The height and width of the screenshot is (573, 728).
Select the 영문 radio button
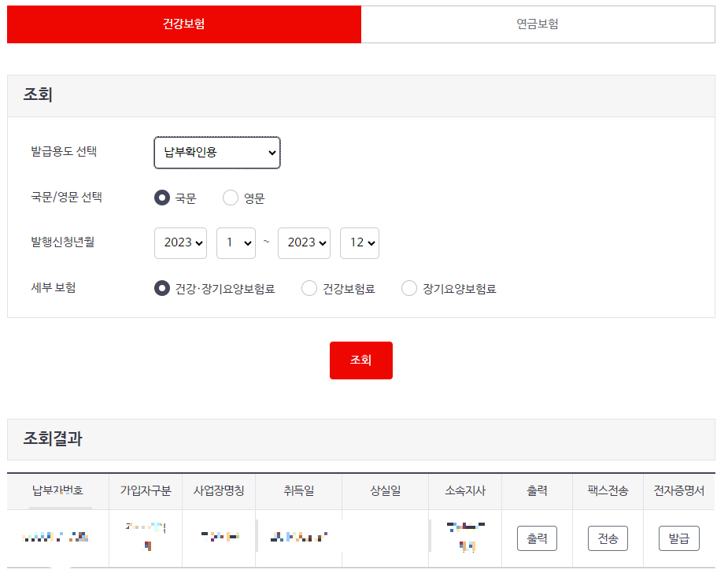pos(230,198)
